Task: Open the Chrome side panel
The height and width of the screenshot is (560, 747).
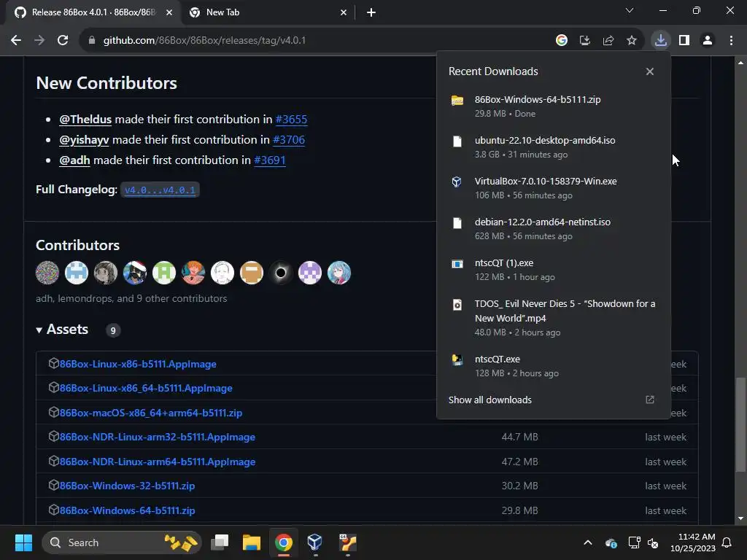Action: 684,41
